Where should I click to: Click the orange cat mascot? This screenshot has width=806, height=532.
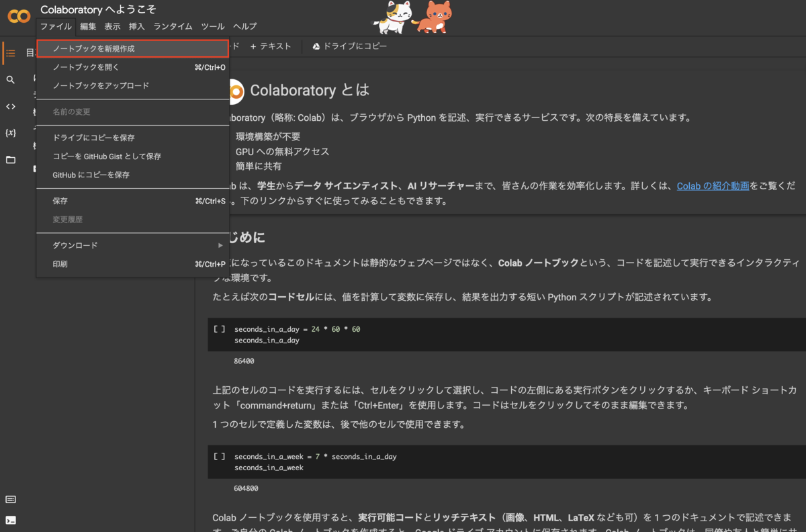433,18
